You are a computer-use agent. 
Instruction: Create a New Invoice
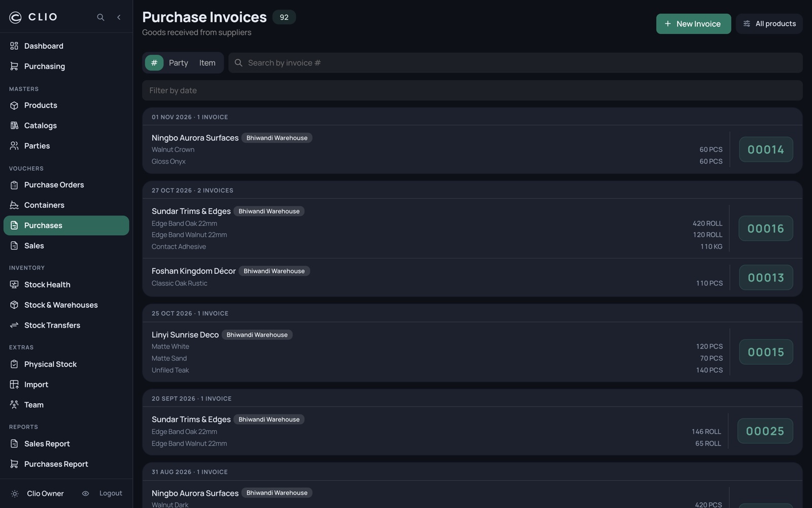click(x=693, y=24)
